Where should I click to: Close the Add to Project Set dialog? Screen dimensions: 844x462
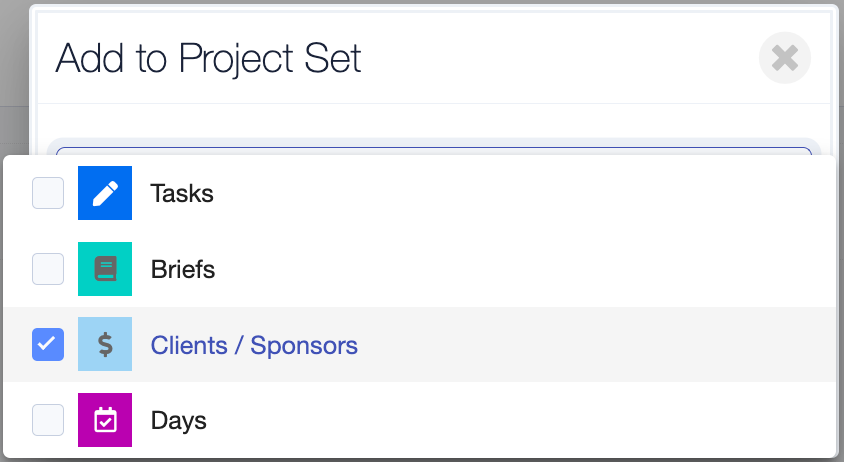pyautogui.click(x=784, y=58)
